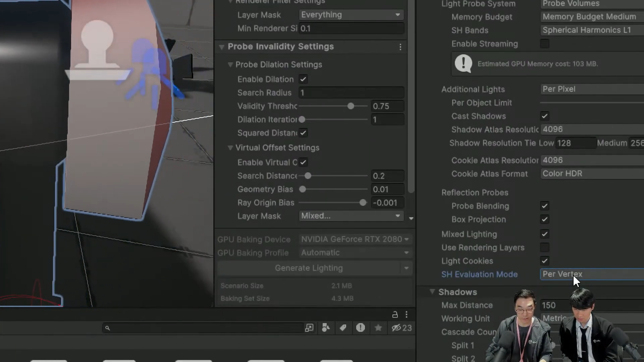The height and width of the screenshot is (362, 644).
Task: Click the Generate Lighting button
Action: pos(309,268)
